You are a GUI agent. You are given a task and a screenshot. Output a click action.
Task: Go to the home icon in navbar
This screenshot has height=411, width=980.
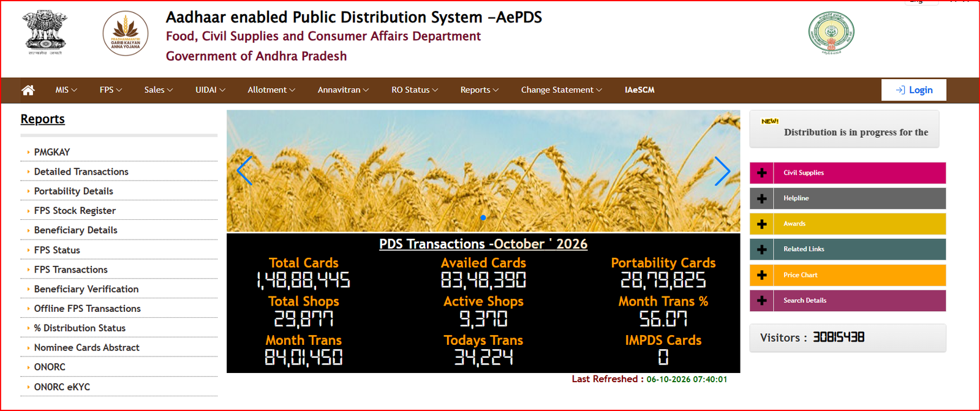coord(28,90)
